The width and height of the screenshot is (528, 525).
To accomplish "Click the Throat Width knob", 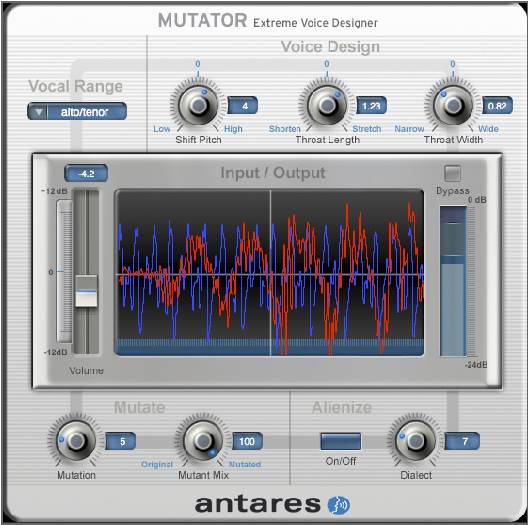I will pos(453,105).
